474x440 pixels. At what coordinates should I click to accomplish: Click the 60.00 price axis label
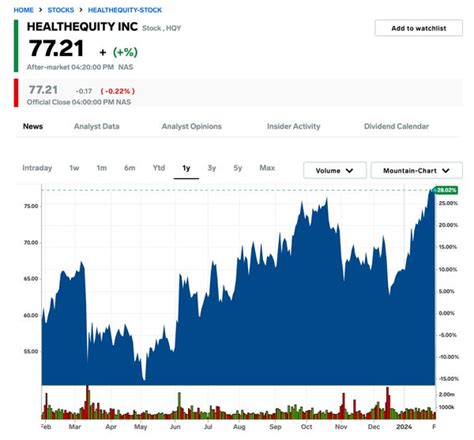click(x=31, y=315)
